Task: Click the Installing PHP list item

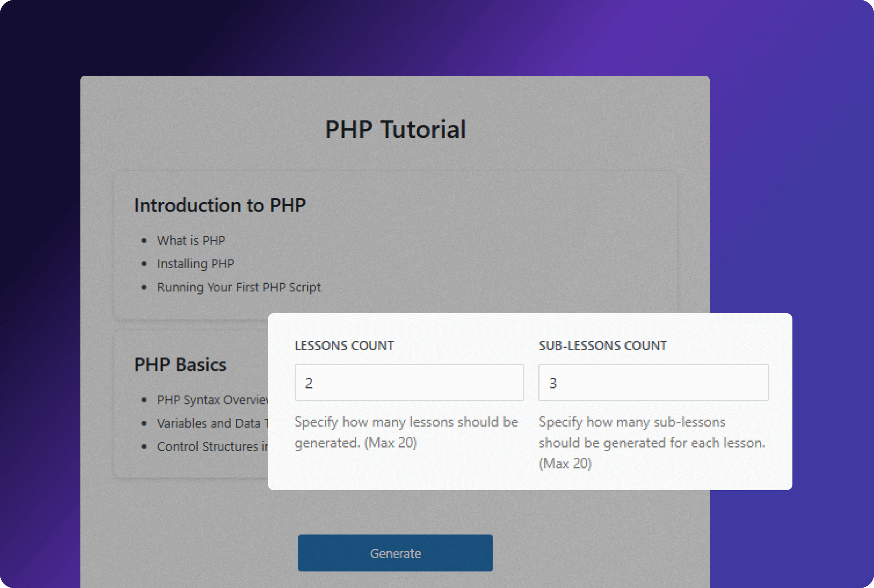Action: pyautogui.click(x=195, y=264)
